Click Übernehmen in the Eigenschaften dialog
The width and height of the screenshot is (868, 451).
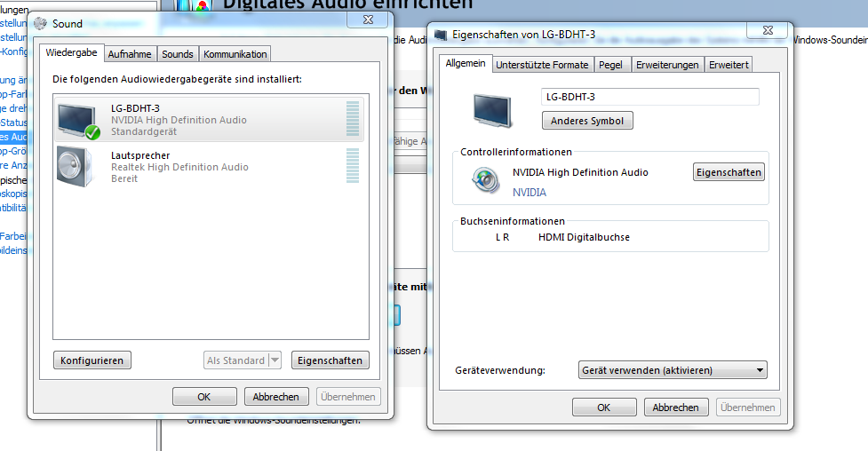[x=748, y=407]
